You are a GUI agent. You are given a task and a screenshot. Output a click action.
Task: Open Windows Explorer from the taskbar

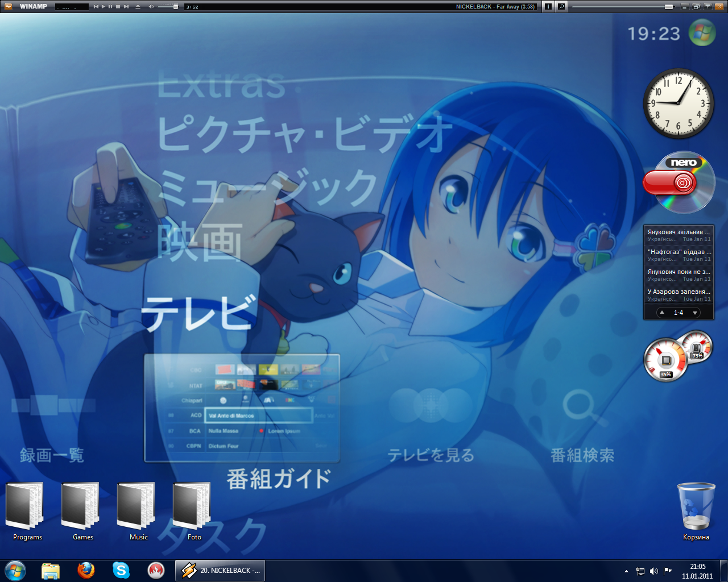coord(51,571)
